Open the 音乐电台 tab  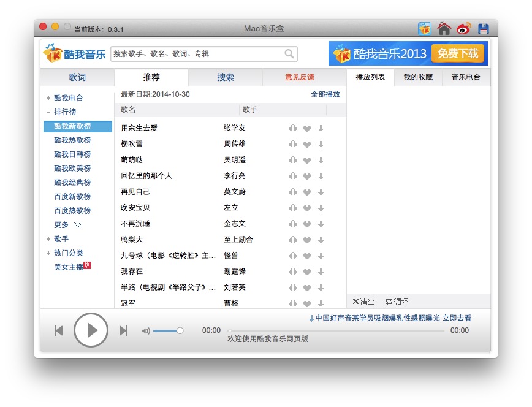coord(466,77)
